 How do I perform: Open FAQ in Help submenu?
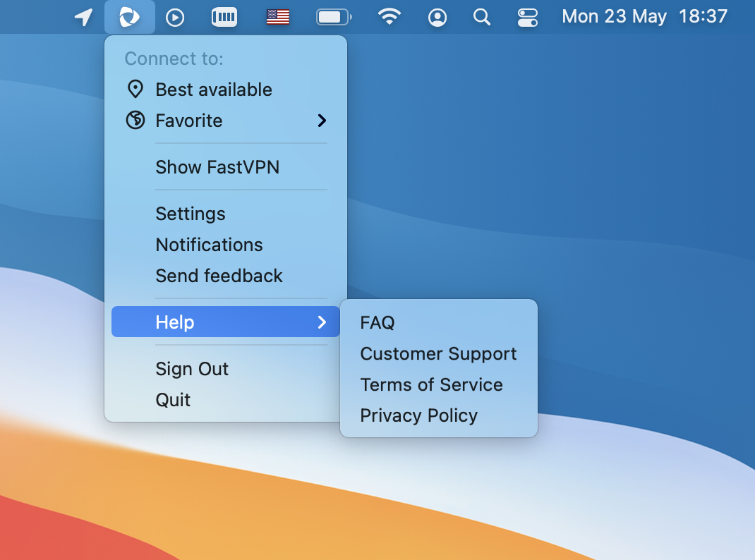pyautogui.click(x=439, y=322)
